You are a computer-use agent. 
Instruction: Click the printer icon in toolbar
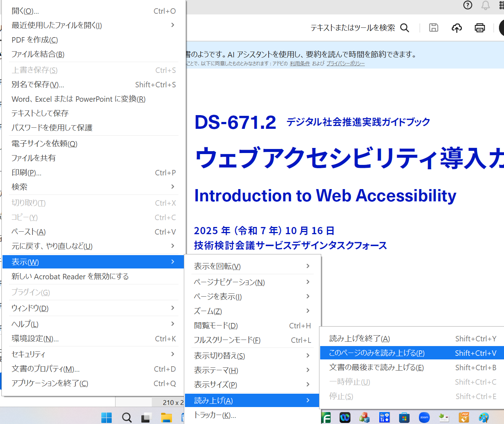point(479,28)
